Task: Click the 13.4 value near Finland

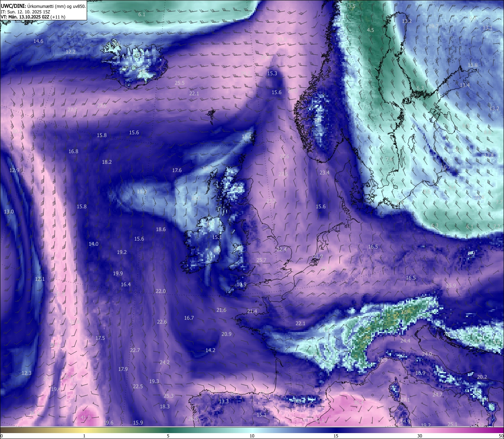Action: [465, 85]
